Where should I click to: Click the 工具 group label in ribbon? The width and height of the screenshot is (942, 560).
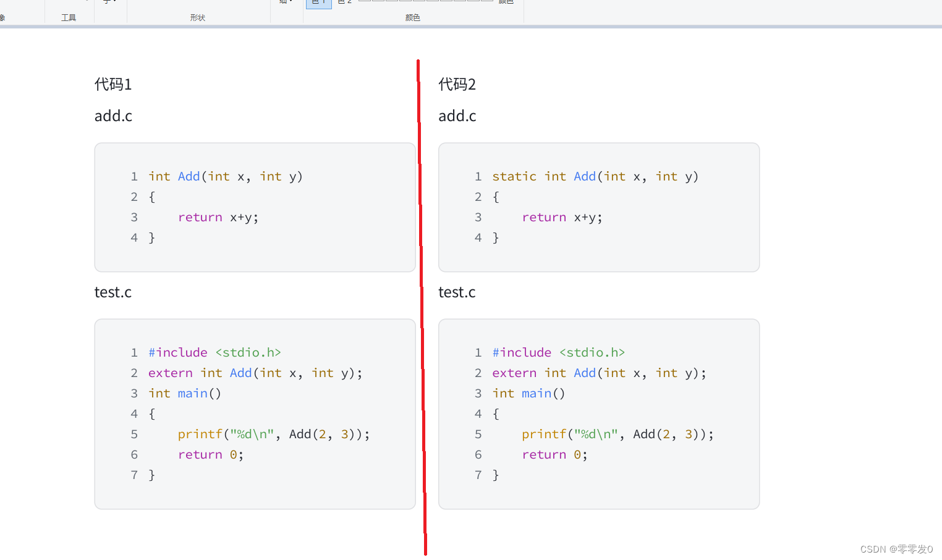coord(69,17)
